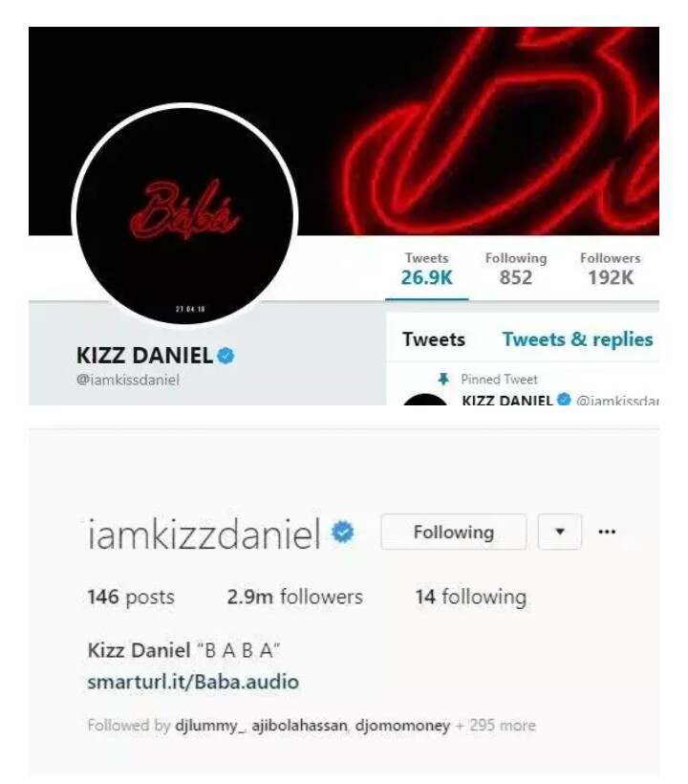Click the Pinned Tweet pin icon
This screenshot has height=784, width=688.
[443, 380]
